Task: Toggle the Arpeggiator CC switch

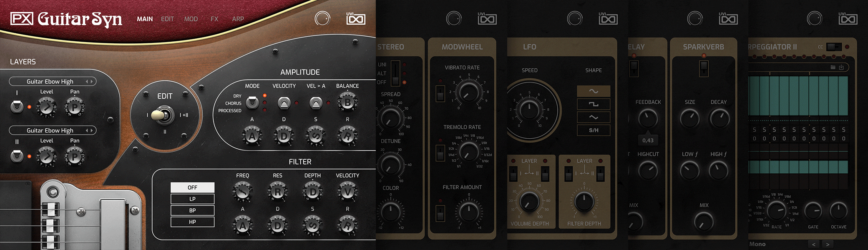Action: pyautogui.click(x=834, y=47)
